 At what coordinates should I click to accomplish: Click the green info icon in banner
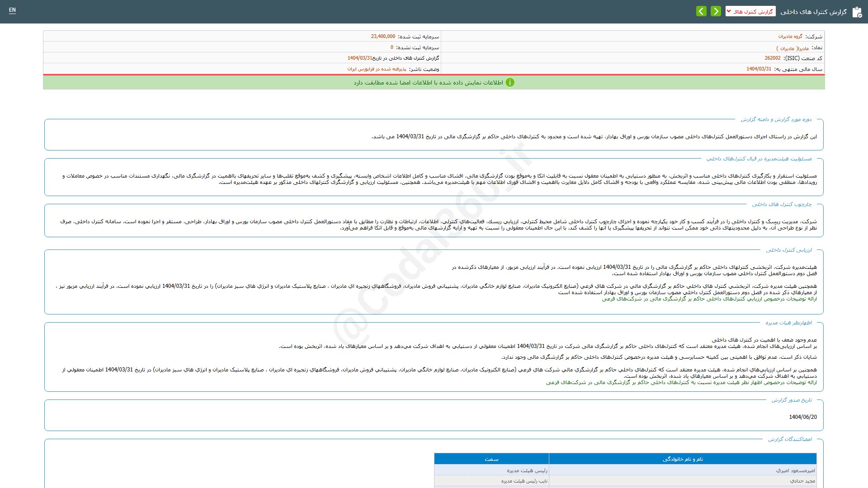[x=510, y=83]
